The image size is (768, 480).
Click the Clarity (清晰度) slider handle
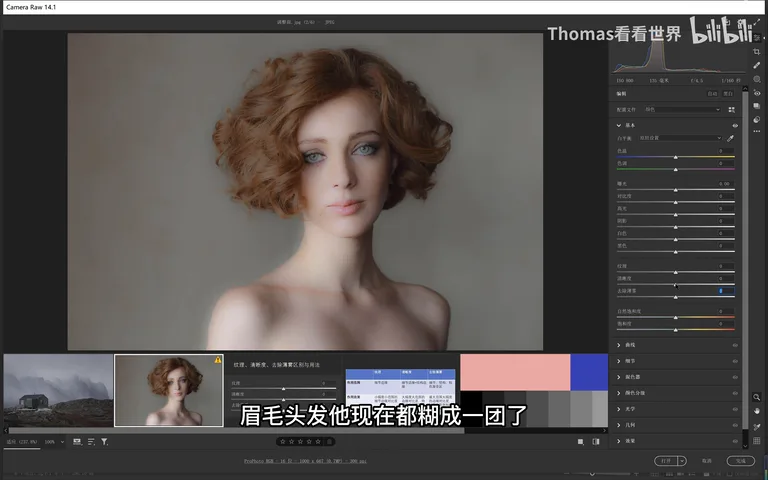675,285
